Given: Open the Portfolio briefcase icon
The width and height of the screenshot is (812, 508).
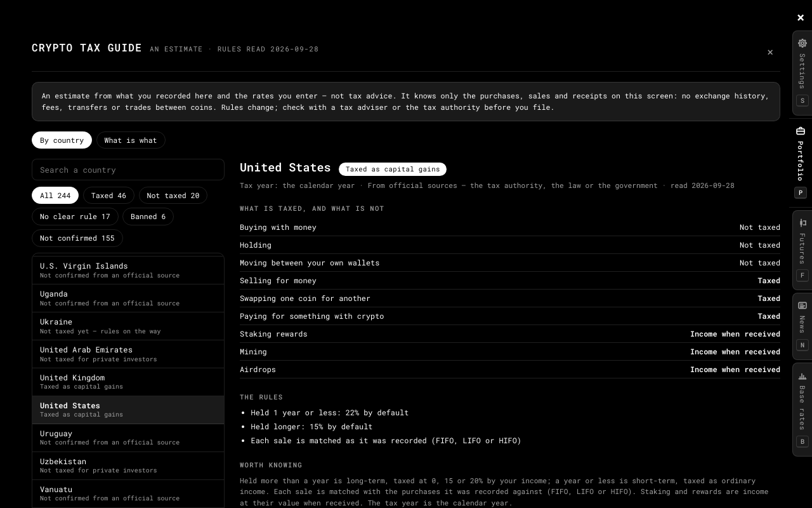Looking at the screenshot, I should [x=801, y=131].
